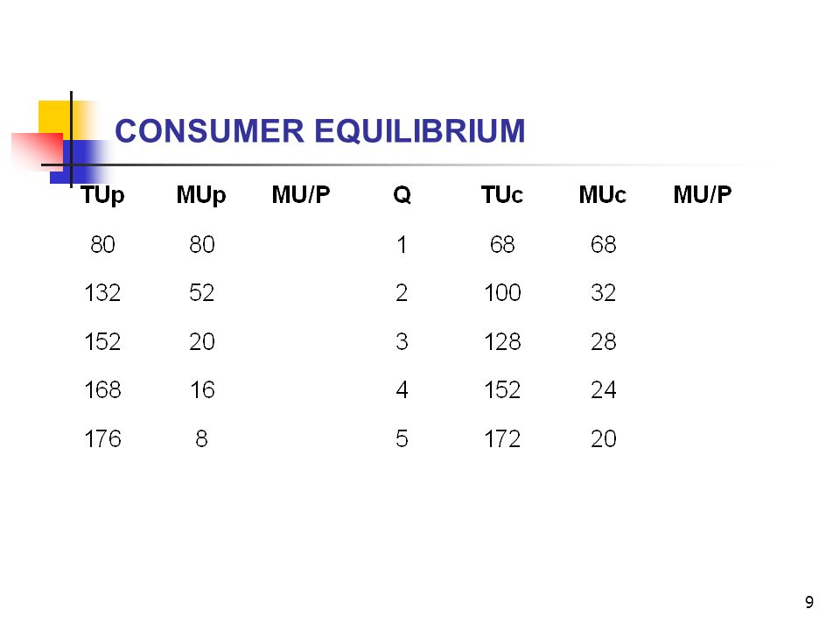
Task: Click the rightmost MU/P column header
Action: [703, 194]
